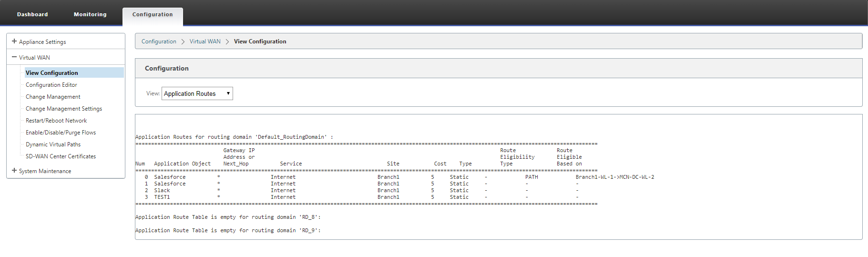Open Change Management Settings
The width and height of the screenshot is (868, 257).
[x=64, y=109]
